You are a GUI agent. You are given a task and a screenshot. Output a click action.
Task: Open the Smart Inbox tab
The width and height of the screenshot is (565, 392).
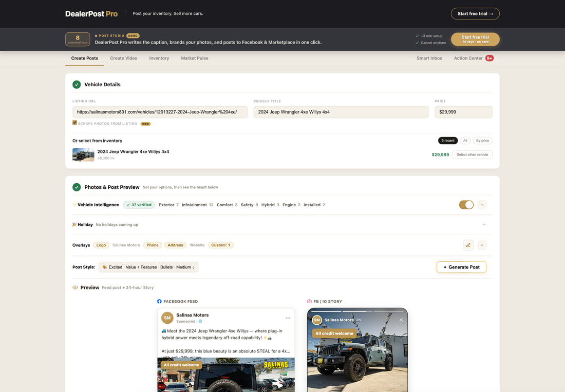[429, 58]
